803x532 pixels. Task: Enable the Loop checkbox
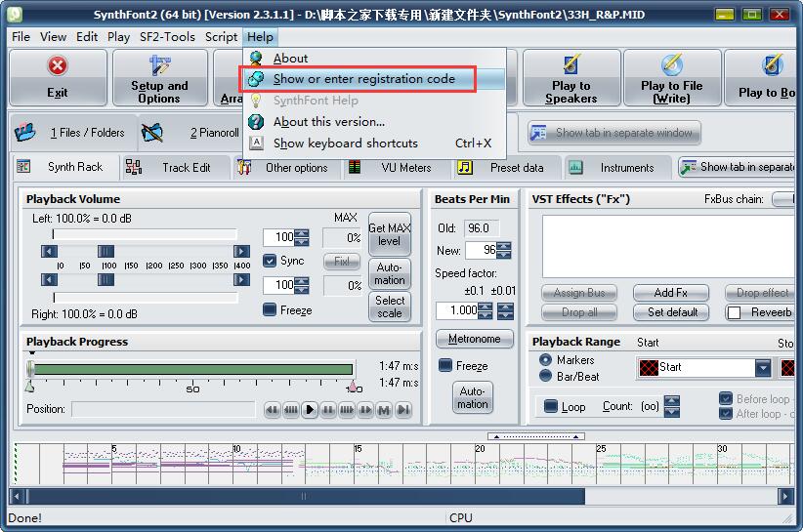551,406
